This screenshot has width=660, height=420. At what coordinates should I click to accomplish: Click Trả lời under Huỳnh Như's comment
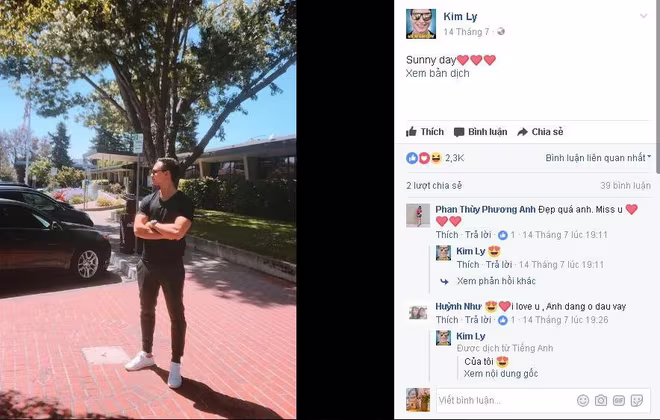click(478, 320)
